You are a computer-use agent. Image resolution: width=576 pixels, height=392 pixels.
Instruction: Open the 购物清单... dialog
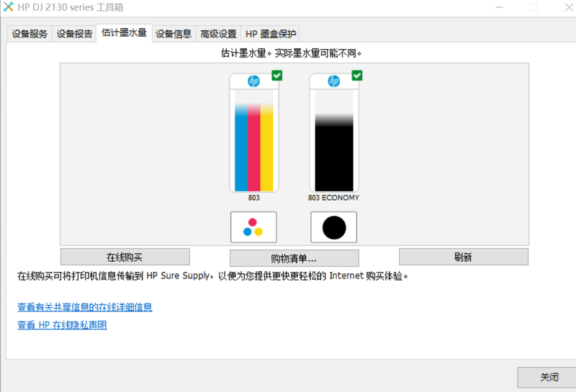pyautogui.click(x=294, y=258)
